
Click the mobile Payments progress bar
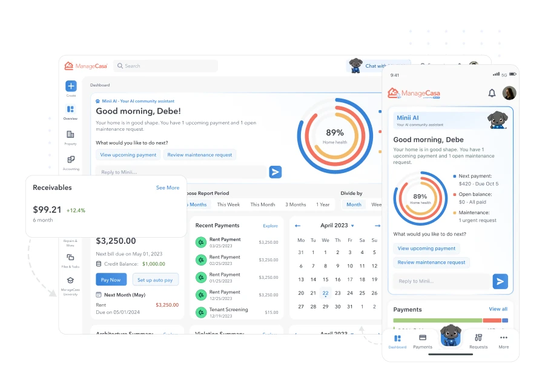[x=451, y=320]
